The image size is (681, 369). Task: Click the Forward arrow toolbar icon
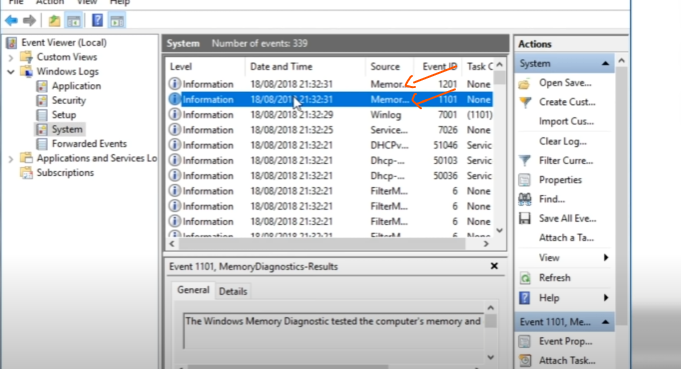coord(30,20)
